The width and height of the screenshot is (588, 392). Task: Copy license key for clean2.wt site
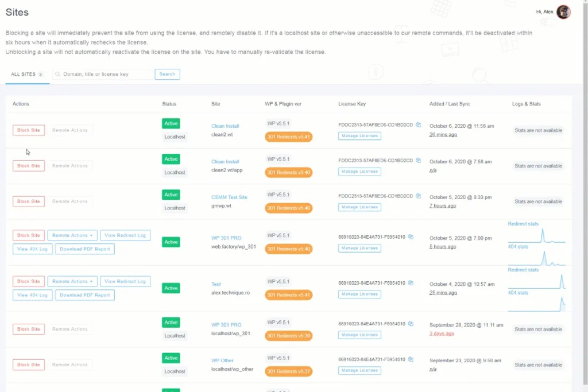[x=419, y=125]
